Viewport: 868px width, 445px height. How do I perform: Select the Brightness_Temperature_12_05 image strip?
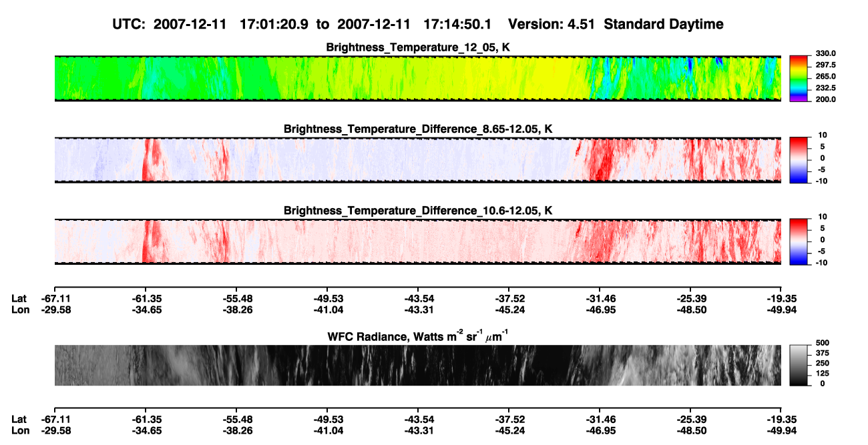click(x=418, y=79)
